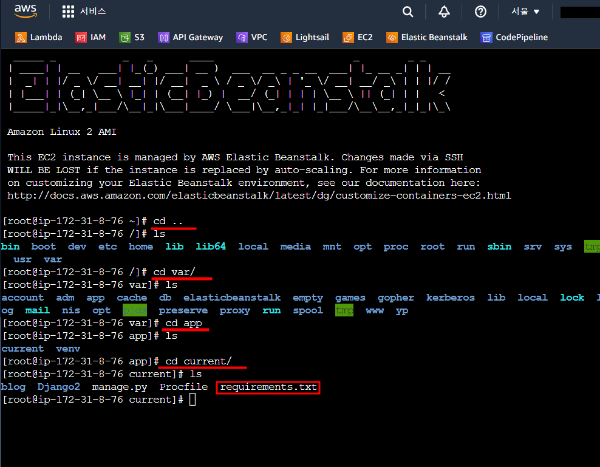The image size is (600, 467).
Task: Click 'preserve' directory in var listing
Action: pyautogui.click(x=183, y=310)
